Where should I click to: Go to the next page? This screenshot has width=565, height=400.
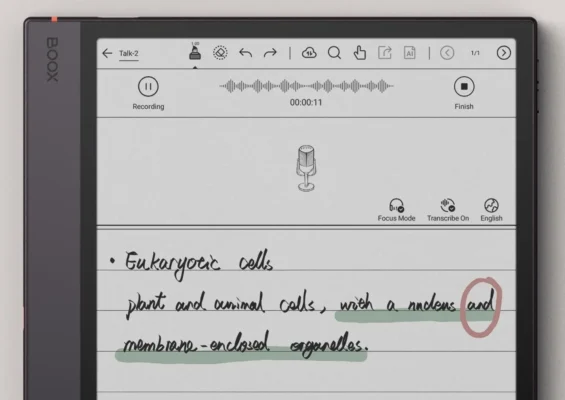(x=503, y=53)
